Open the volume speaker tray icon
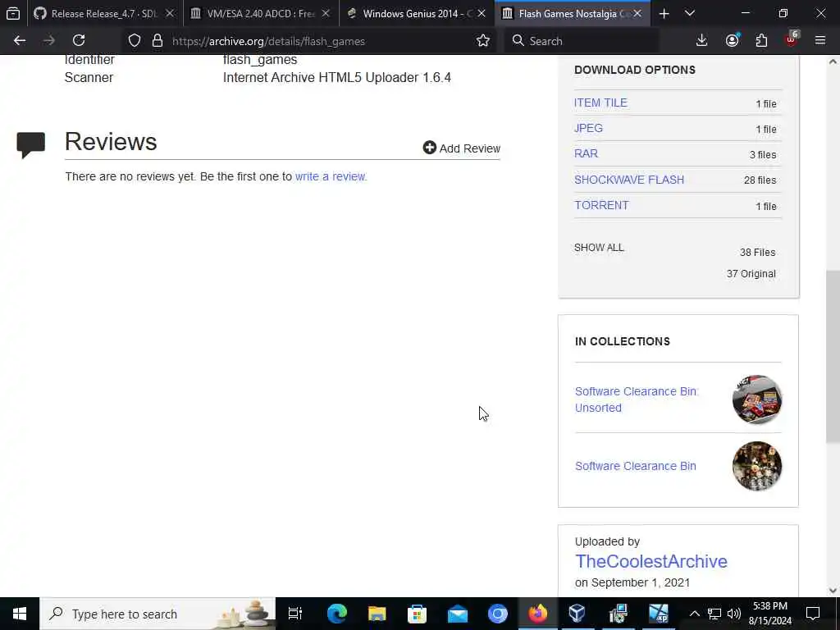This screenshot has height=630, width=840. click(734, 614)
